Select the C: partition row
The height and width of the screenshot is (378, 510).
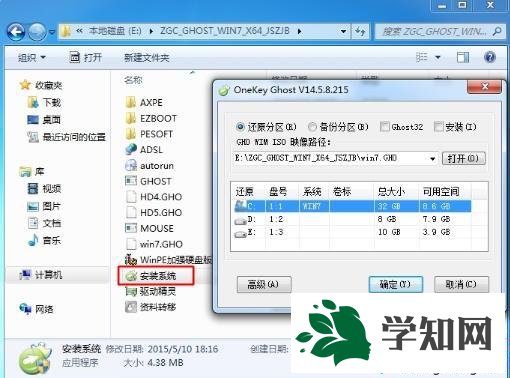(353, 206)
